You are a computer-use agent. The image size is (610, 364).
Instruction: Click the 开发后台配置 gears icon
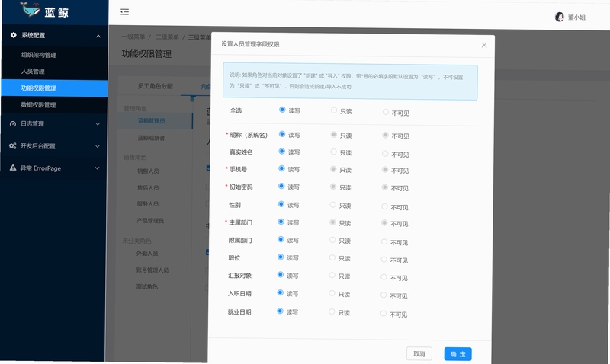[13, 146]
